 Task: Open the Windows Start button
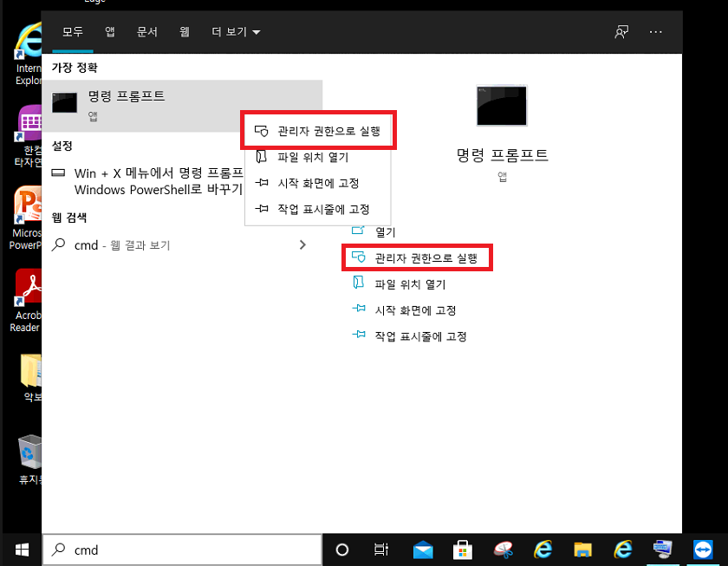point(22,550)
